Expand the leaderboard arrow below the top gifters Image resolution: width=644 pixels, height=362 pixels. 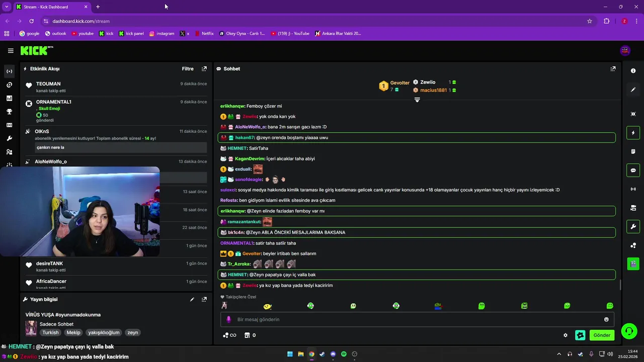tap(417, 100)
